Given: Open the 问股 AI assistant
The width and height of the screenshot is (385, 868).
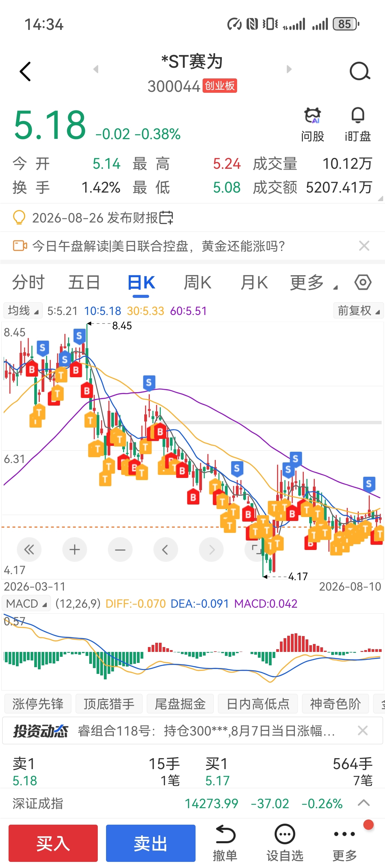Looking at the screenshot, I should pos(313,124).
